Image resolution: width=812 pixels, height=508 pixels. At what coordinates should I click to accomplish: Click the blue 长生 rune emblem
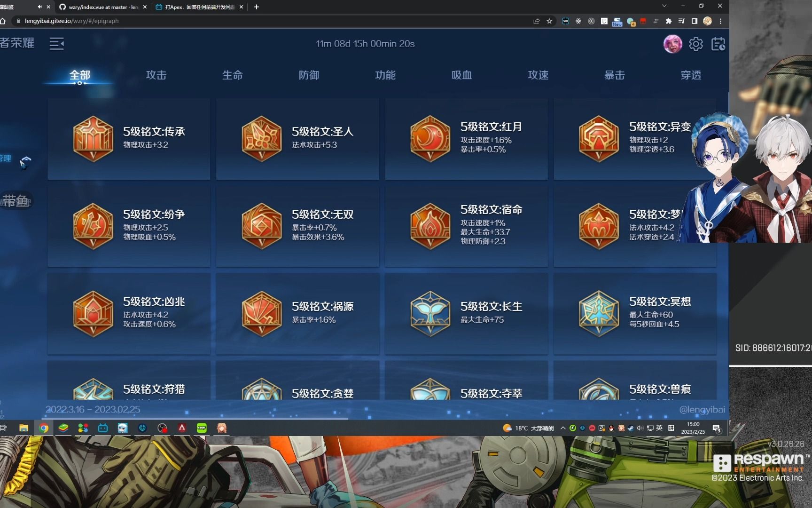point(430,314)
